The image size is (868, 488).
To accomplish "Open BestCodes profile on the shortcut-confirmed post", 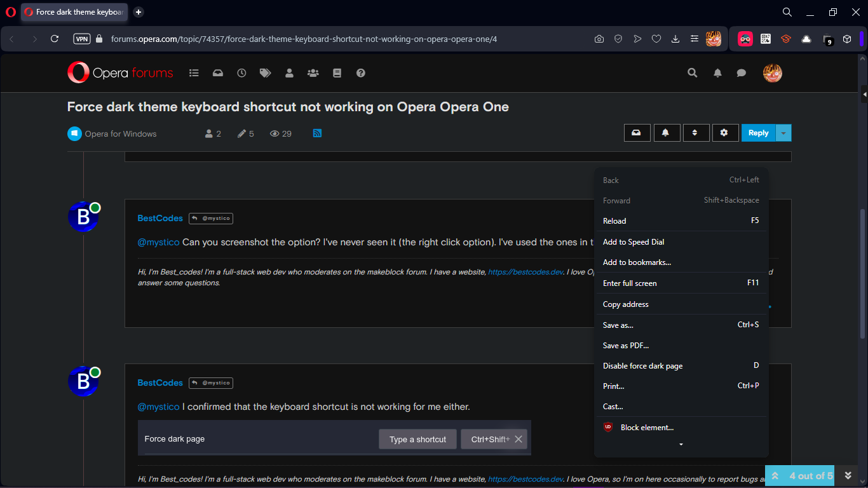I will [160, 383].
